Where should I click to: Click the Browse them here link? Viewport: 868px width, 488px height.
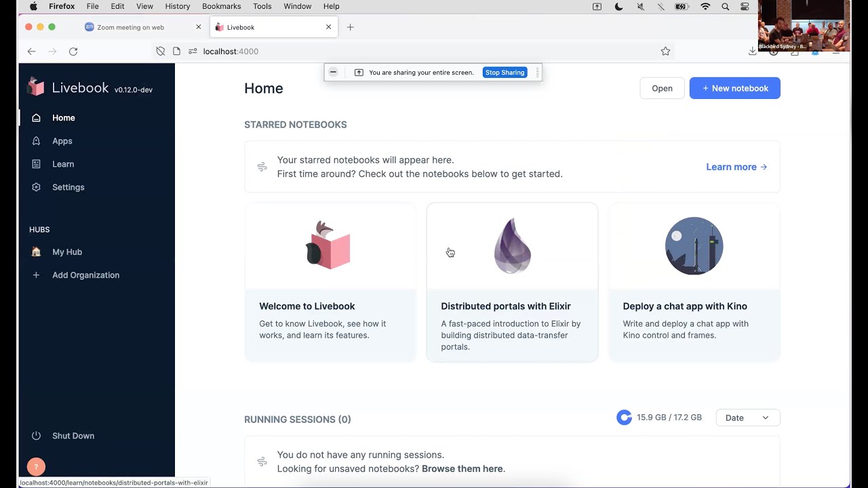pos(462,469)
